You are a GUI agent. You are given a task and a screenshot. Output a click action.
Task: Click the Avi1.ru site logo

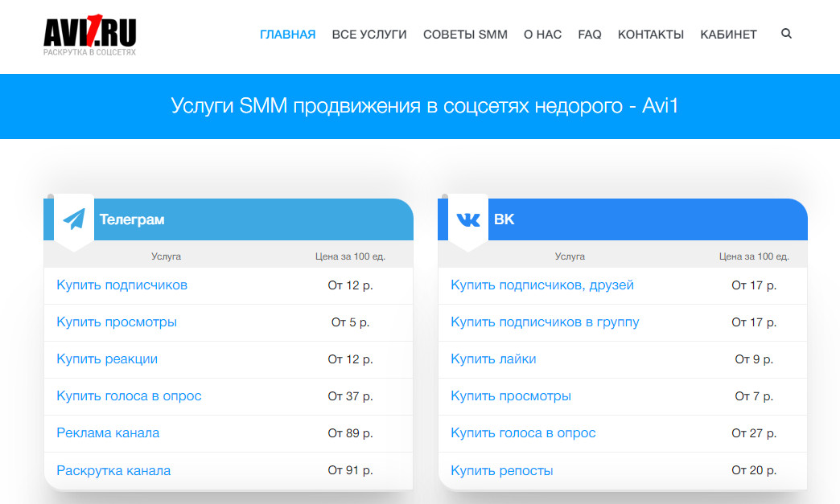(89, 35)
